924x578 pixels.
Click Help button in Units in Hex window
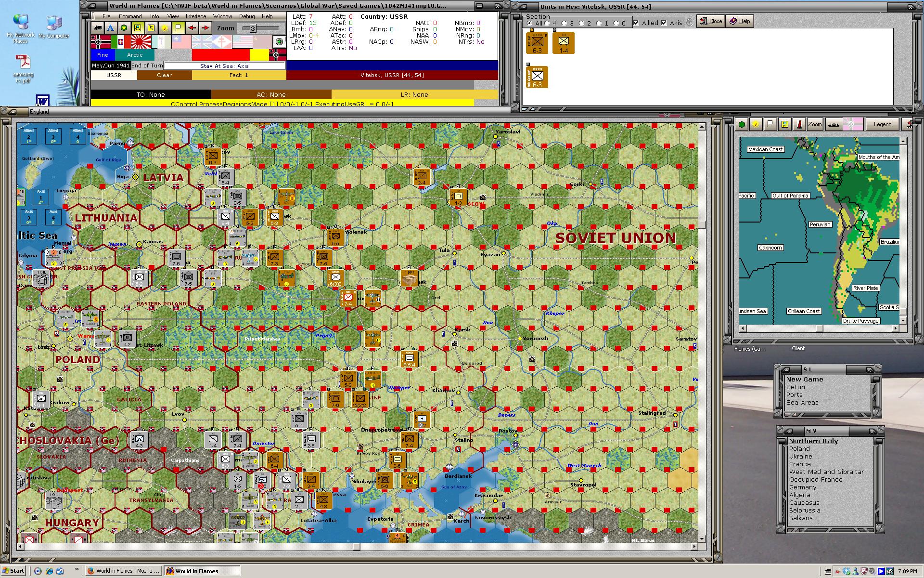[x=740, y=21]
